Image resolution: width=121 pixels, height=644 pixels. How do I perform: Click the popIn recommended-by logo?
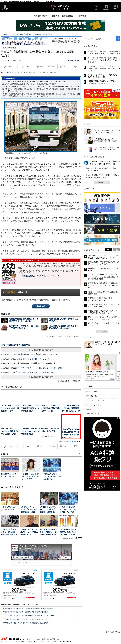pyautogui.click(x=79, y=538)
